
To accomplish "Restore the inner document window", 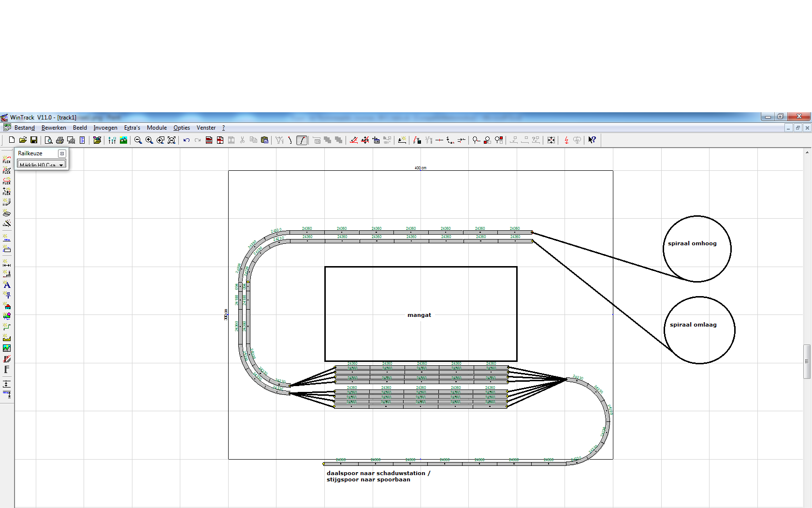I will tap(798, 128).
